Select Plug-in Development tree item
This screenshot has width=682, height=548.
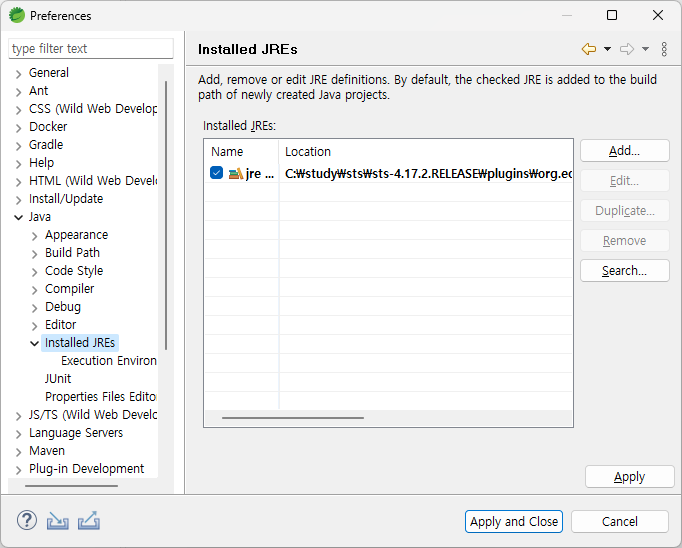pos(86,469)
